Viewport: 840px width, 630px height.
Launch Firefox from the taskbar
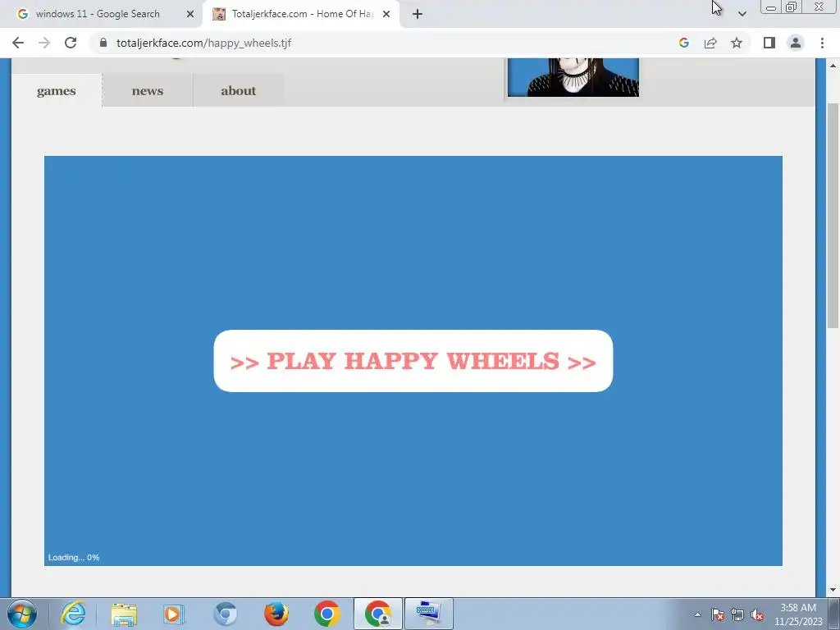pyautogui.click(x=276, y=614)
